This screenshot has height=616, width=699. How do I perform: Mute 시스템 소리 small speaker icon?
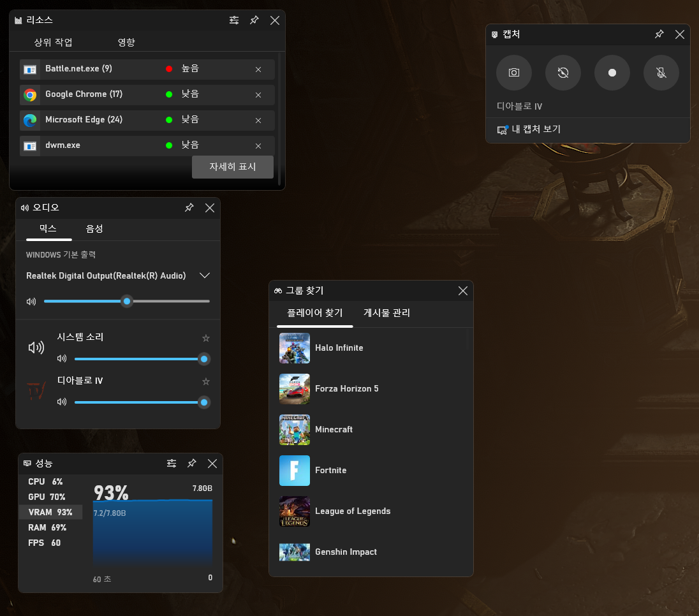click(x=61, y=358)
